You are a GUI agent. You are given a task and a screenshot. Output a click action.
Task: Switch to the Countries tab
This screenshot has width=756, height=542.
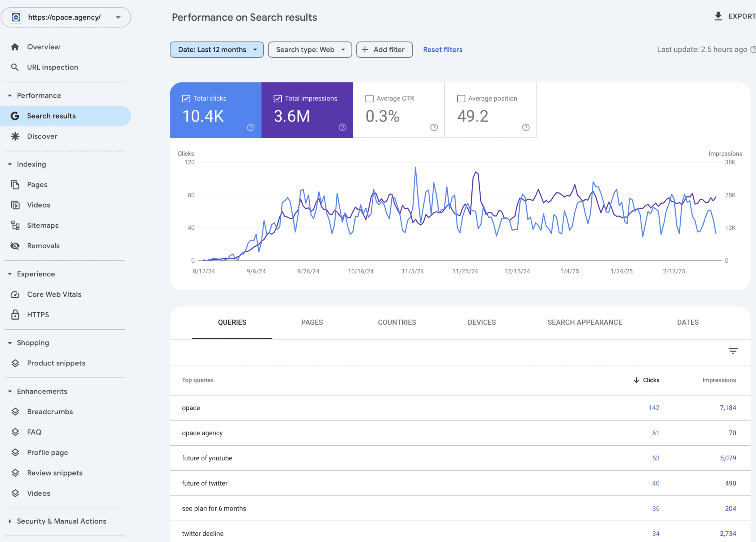point(396,322)
